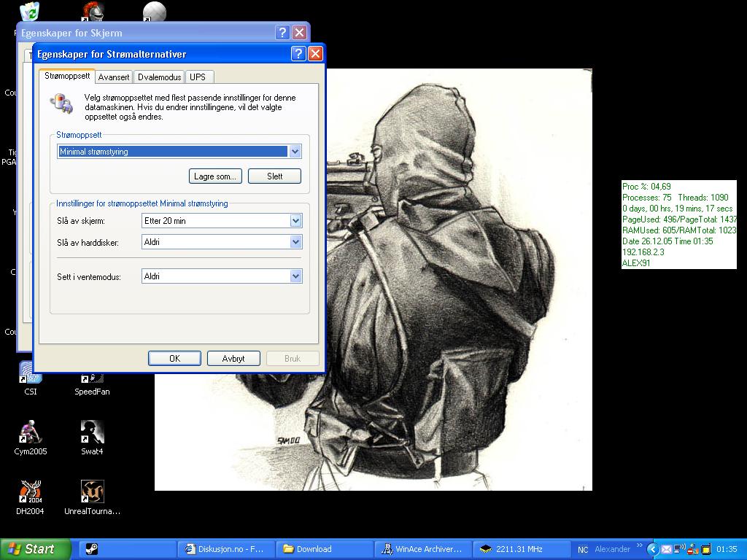Switch to Diskusjon.no taskbar window
The height and width of the screenshot is (560, 747).
click(226, 549)
